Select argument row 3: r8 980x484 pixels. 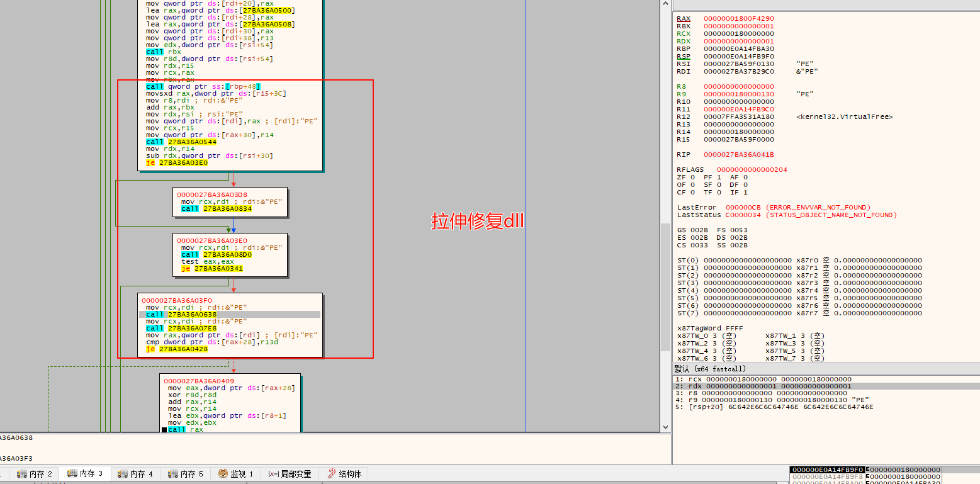pyautogui.click(x=826, y=394)
